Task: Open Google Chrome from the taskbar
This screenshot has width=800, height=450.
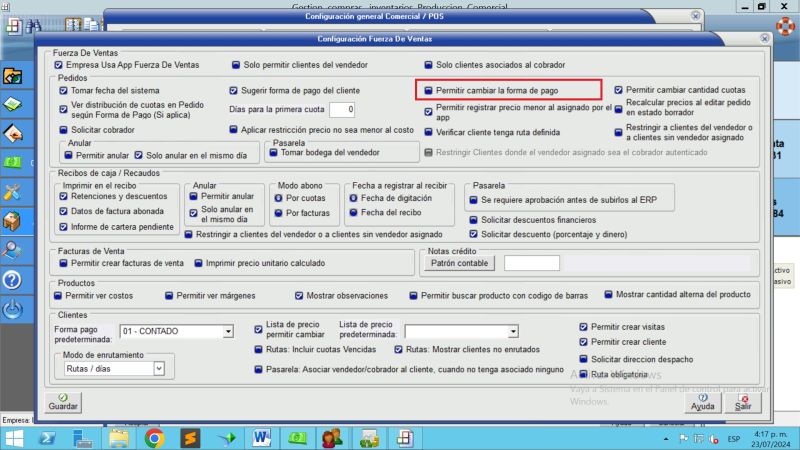Action: 154,438
